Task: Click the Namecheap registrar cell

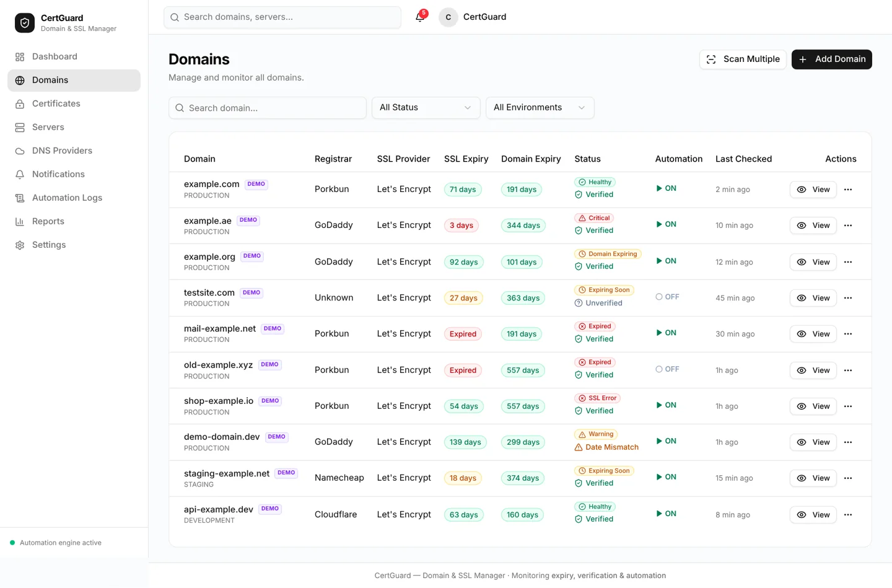Action: [x=339, y=478]
